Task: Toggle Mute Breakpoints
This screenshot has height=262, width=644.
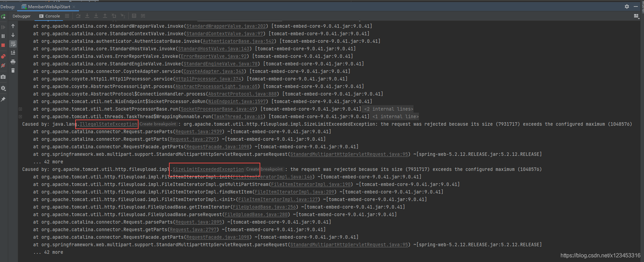Action: click(3, 65)
